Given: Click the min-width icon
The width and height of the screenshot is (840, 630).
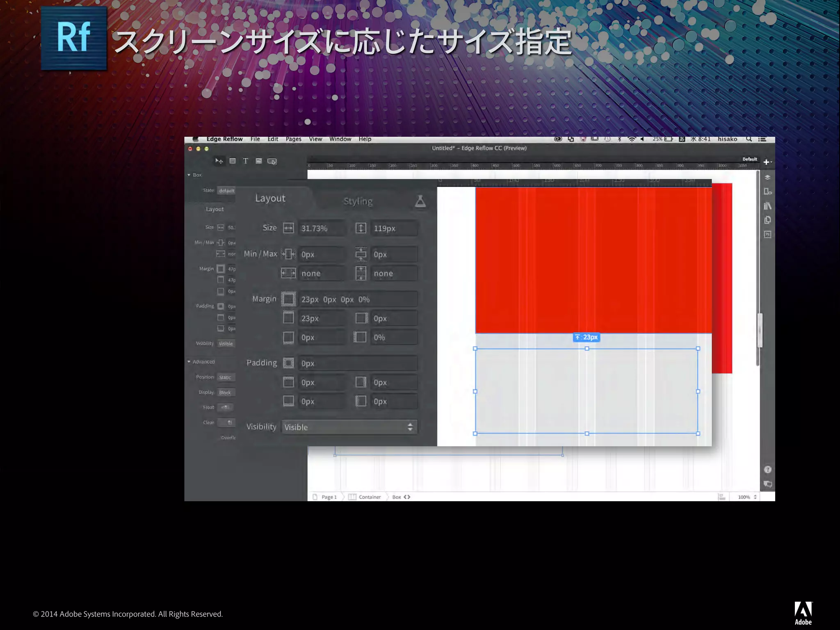Looking at the screenshot, I should click(288, 254).
